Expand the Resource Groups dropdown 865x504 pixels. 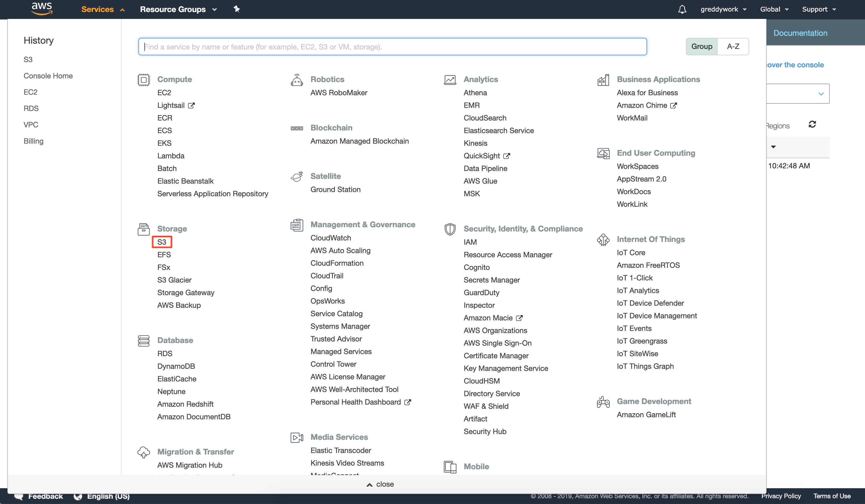[x=178, y=9]
